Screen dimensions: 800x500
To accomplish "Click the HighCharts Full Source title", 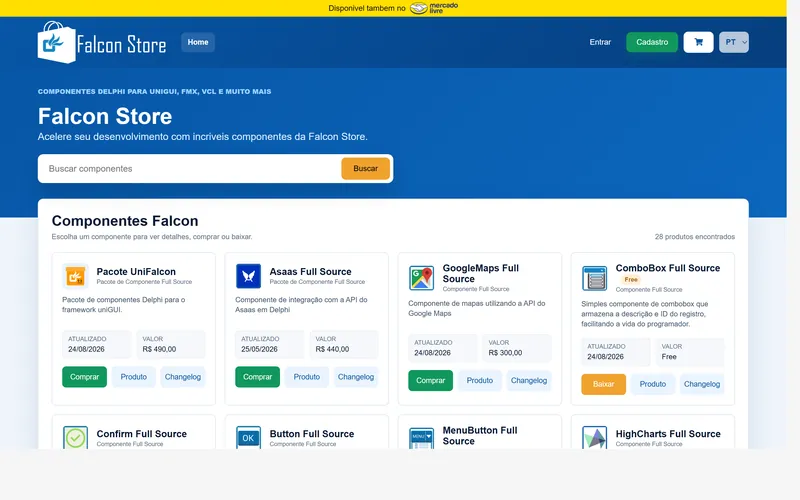I will tap(668, 434).
